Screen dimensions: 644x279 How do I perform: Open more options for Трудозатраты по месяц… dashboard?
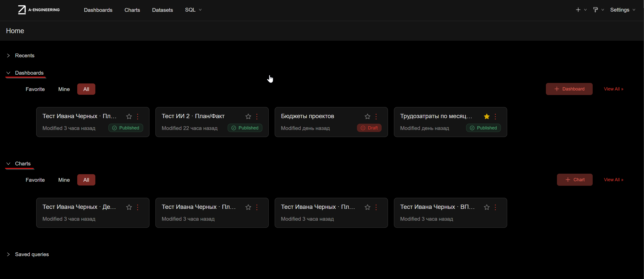495,116
